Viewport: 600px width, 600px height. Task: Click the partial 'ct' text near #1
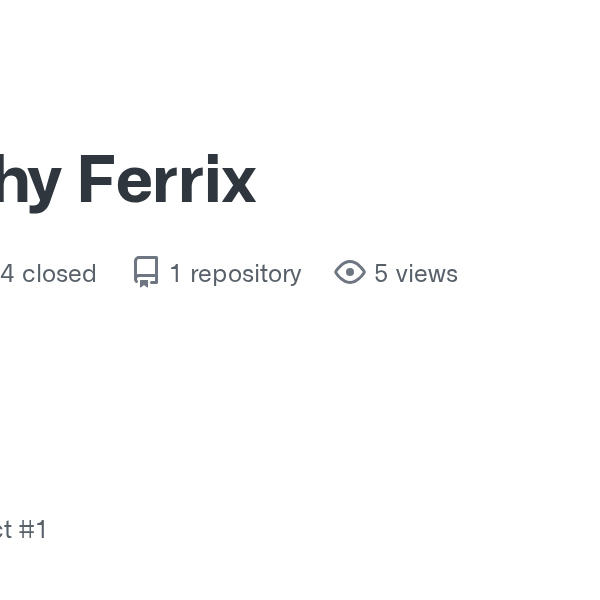coord(6,530)
